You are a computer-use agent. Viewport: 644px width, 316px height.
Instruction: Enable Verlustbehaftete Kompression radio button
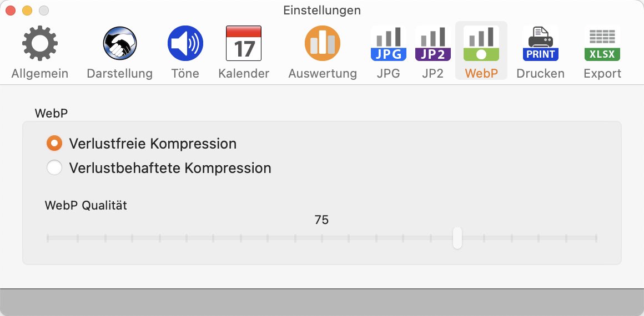pos(54,168)
